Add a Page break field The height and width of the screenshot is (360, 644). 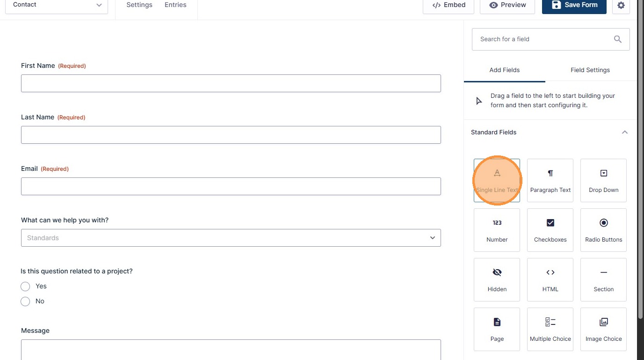pyautogui.click(x=497, y=329)
